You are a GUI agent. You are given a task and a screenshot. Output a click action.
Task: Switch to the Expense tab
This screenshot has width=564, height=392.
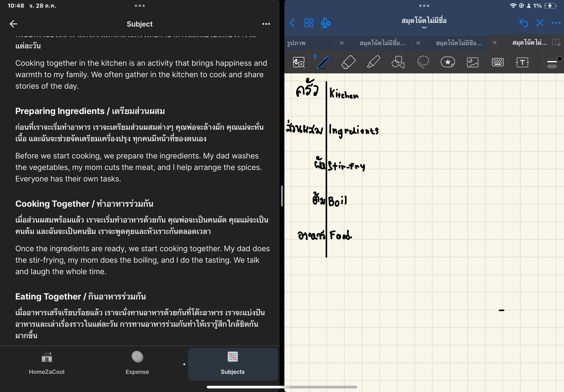point(137,364)
